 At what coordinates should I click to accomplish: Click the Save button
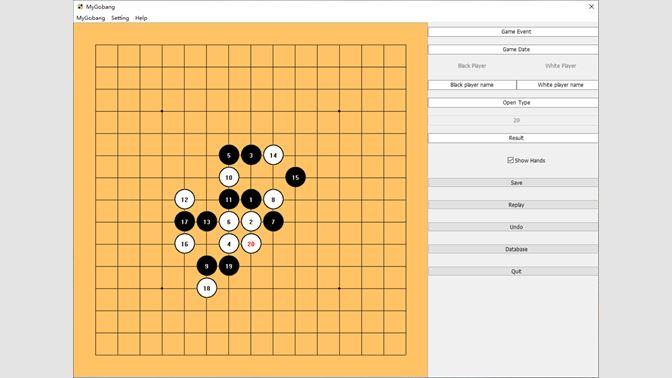tap(513, 183)
